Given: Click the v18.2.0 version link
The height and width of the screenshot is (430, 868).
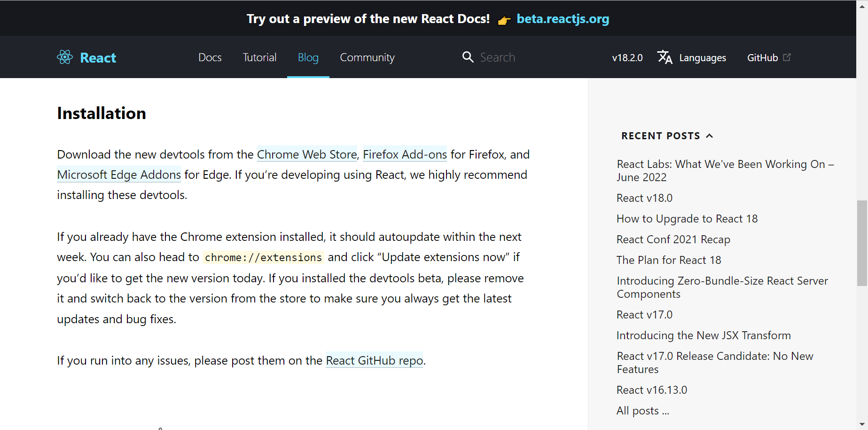Looking at the screenshot, I should pyautogui.click(x=627, y=57).
